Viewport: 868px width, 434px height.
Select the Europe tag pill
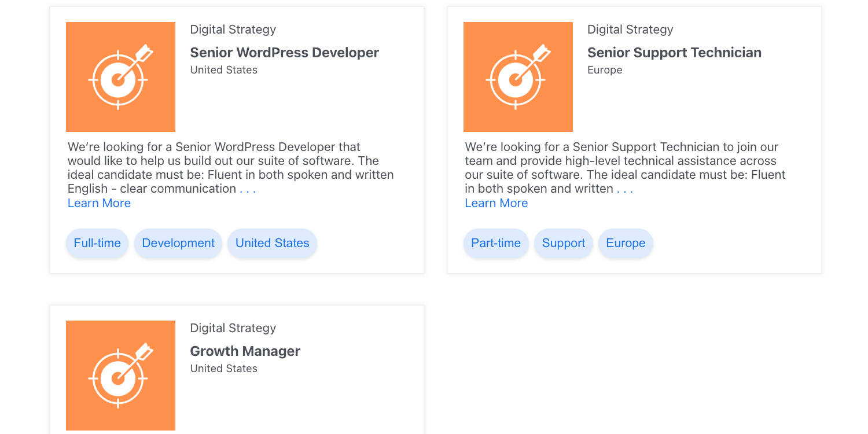coord(626,243)
